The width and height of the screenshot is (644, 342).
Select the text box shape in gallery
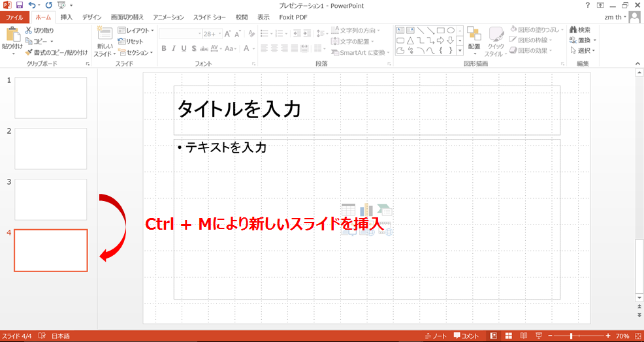[x=400, y=31]
